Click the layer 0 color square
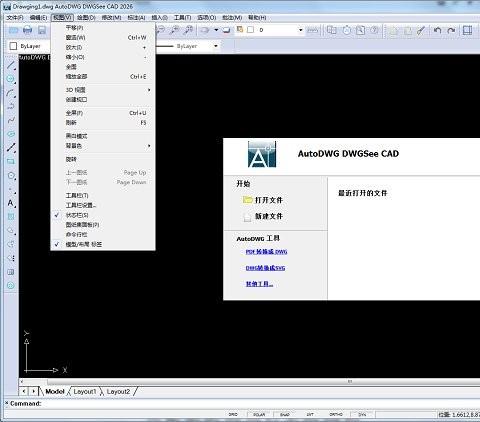480x422 pixels. (x=251, y=30)
